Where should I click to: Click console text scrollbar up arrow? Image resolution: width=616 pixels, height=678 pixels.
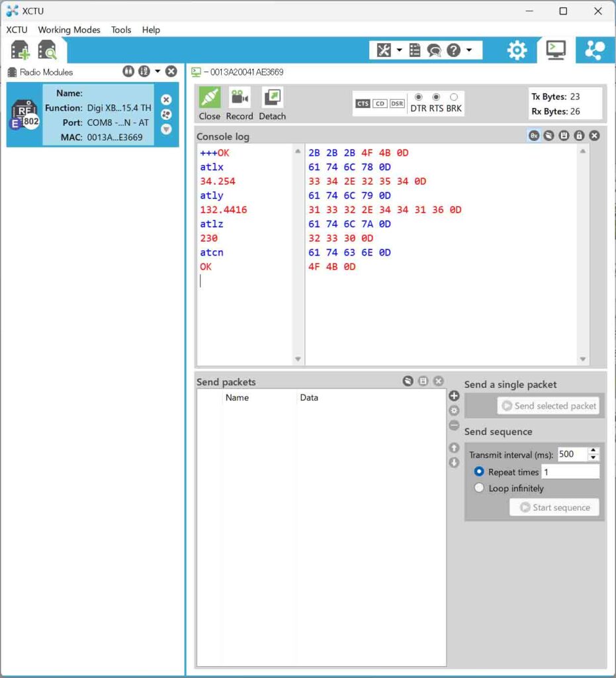298,152
